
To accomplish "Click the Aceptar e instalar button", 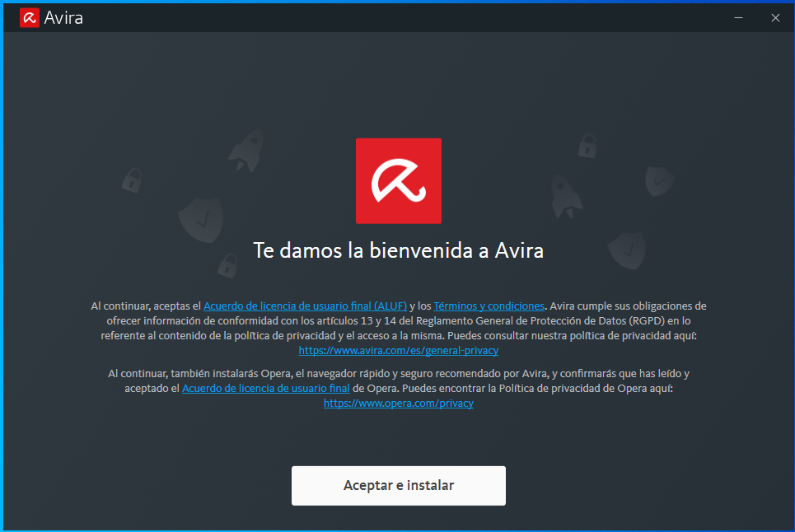I will click(x=398, y=485).
